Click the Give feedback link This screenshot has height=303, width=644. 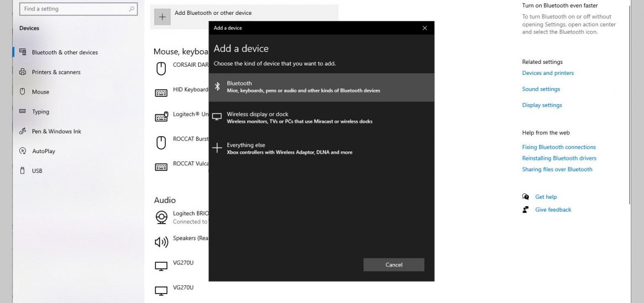553,209
